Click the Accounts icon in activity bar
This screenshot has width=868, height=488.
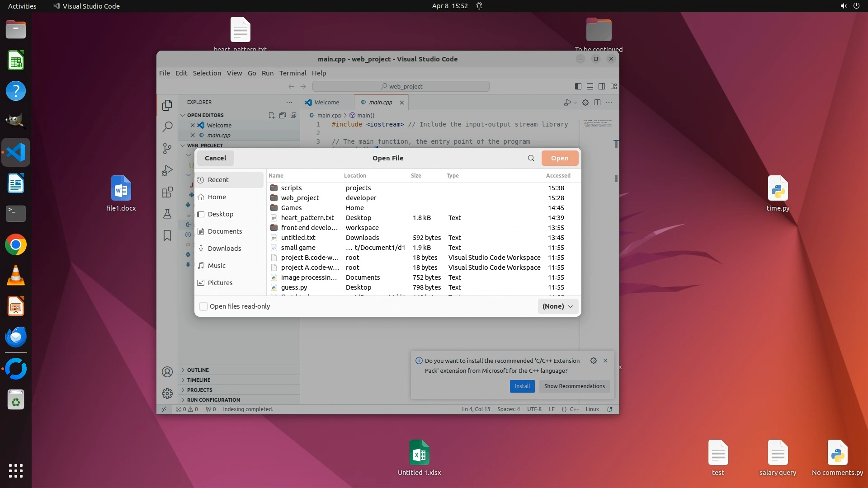click(167, 372)
